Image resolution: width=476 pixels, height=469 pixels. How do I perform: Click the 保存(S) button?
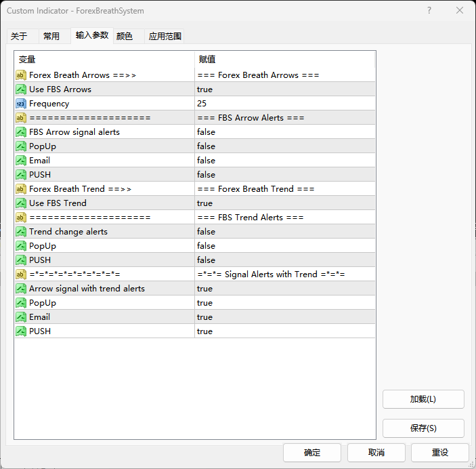[423, 428]
